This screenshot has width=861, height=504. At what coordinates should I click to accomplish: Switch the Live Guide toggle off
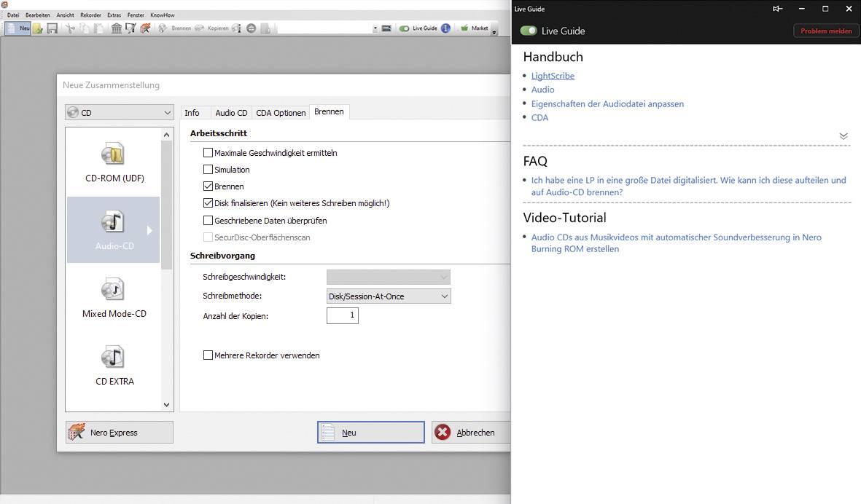[x=528, y=31]
